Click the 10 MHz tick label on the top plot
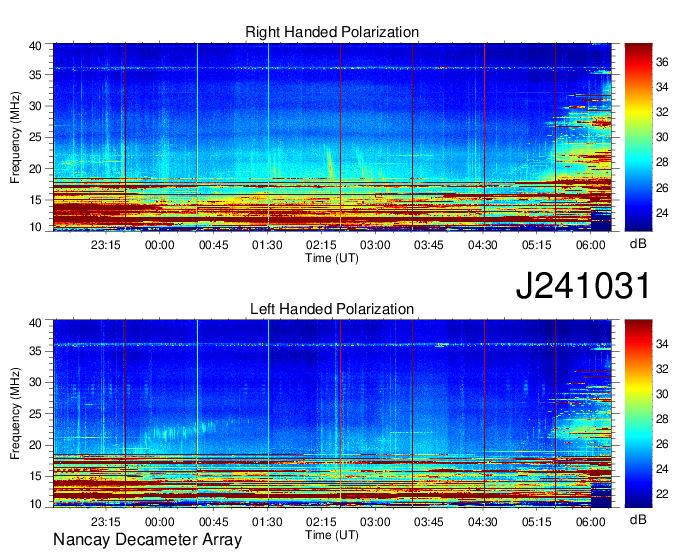Viewport: 680px width, 552px height. coord(35,227)
